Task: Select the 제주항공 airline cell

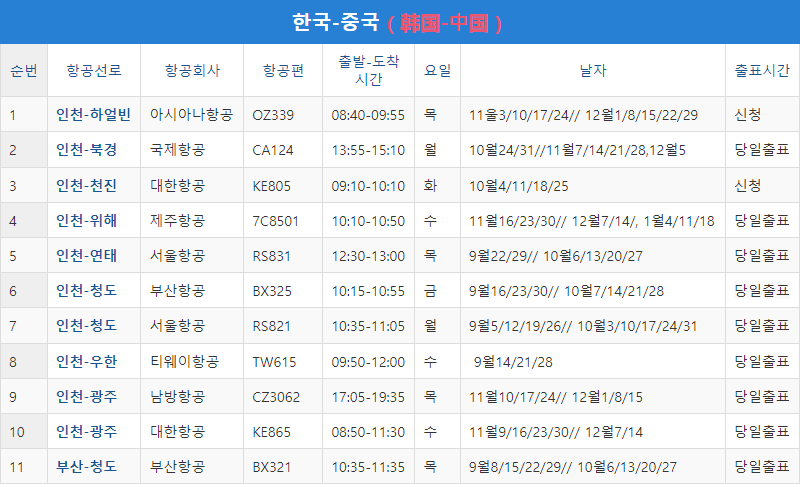Action: [x=177, y=220]
